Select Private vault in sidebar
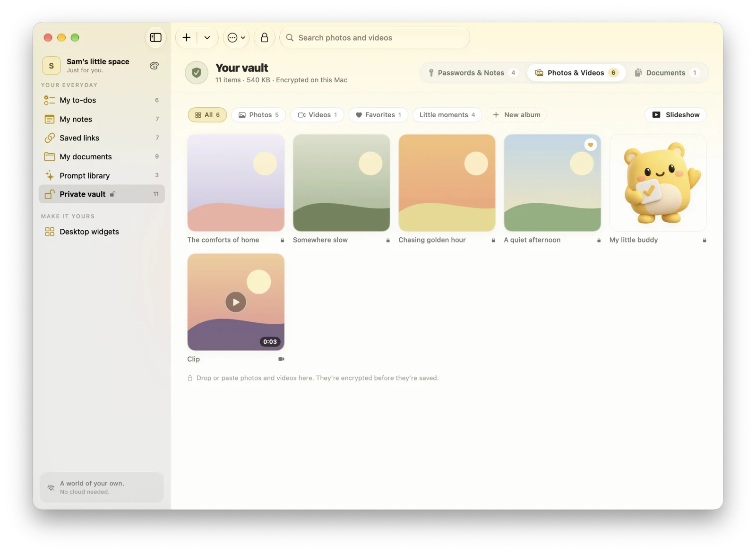 click(x=102, y=194)
